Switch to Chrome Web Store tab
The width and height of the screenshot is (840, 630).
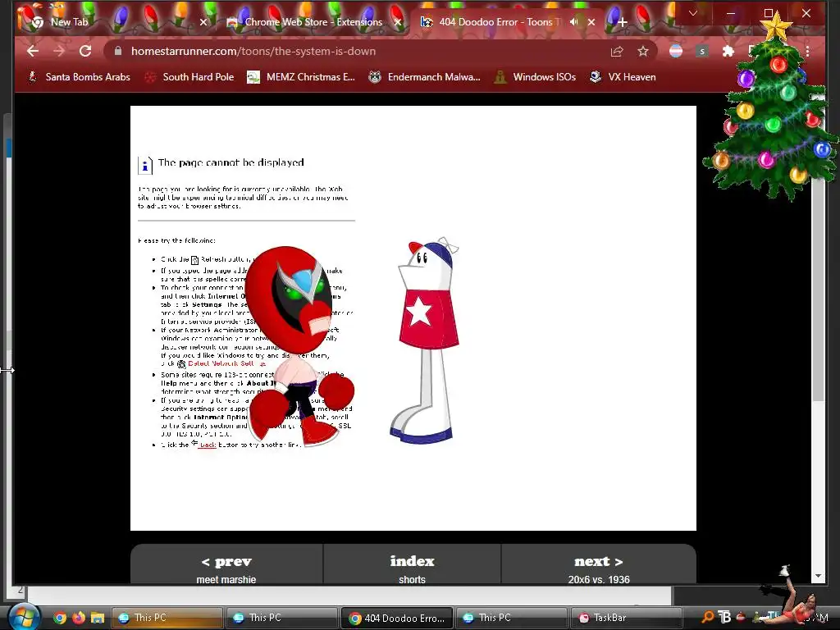[313, 22]
